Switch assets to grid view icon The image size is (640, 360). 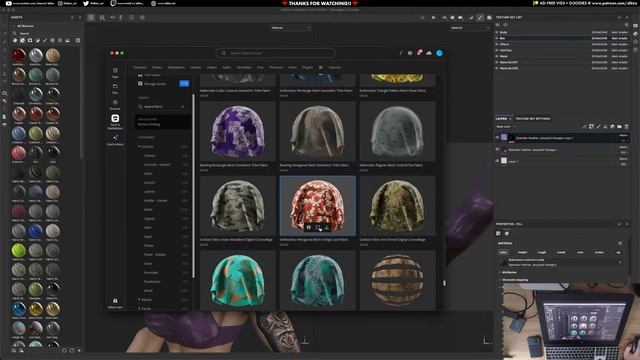(x=78, y=40)
